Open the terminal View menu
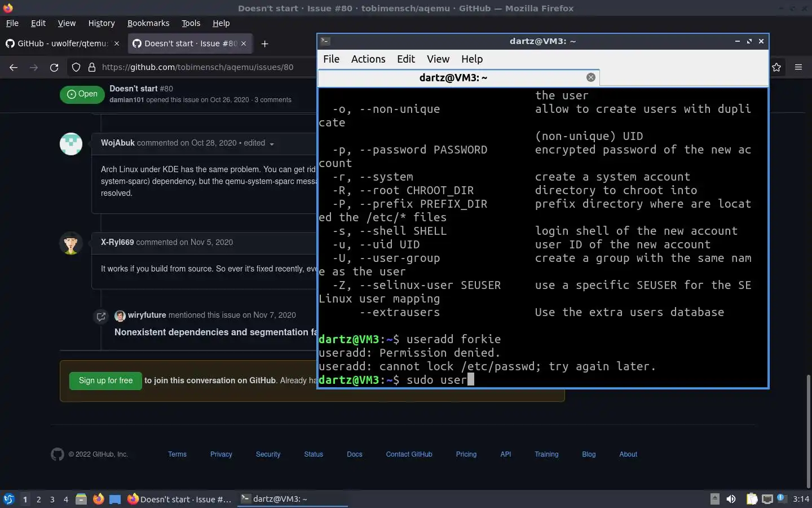Viewport: 812px width, 508px height. [438, 59]
